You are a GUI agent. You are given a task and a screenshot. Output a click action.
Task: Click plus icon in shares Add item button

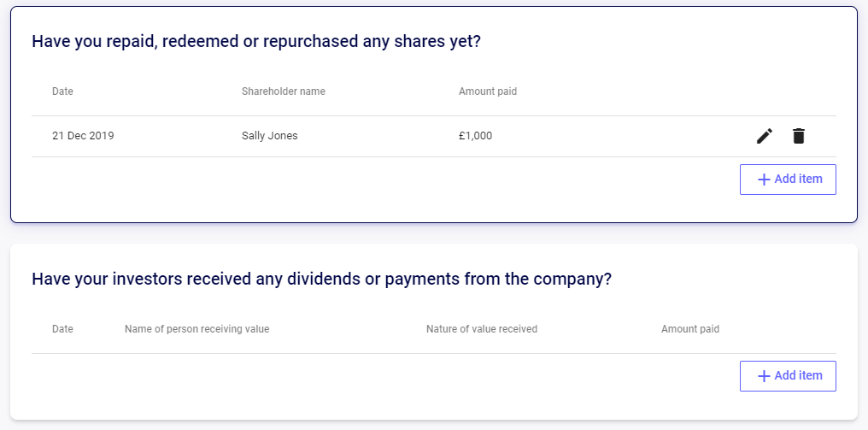pos(764,180)
